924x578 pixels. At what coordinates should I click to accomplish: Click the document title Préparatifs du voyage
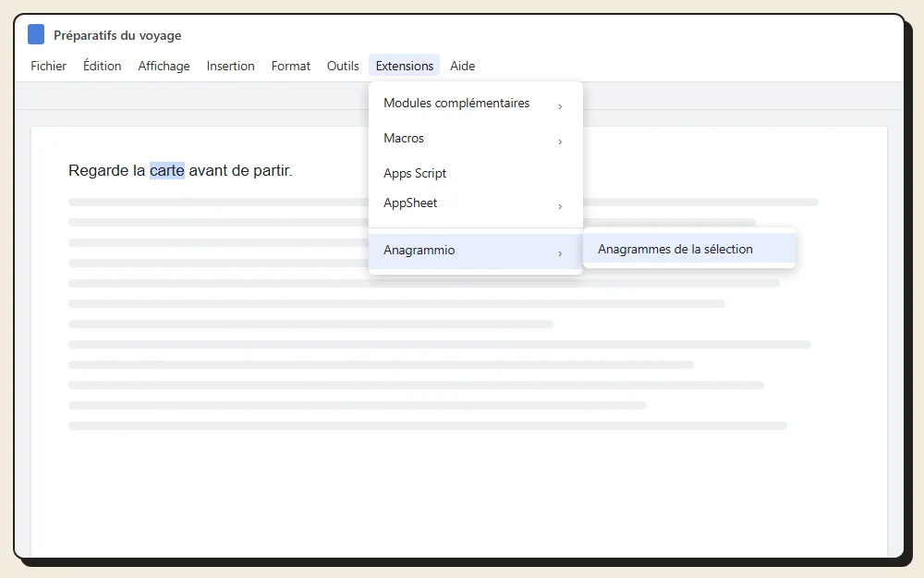coord(117,35)
